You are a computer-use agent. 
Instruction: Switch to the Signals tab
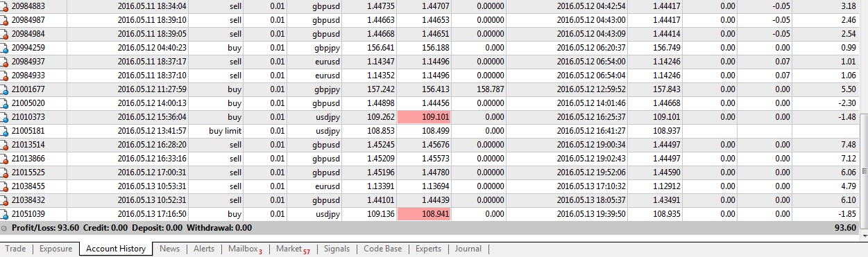(337, 249)
